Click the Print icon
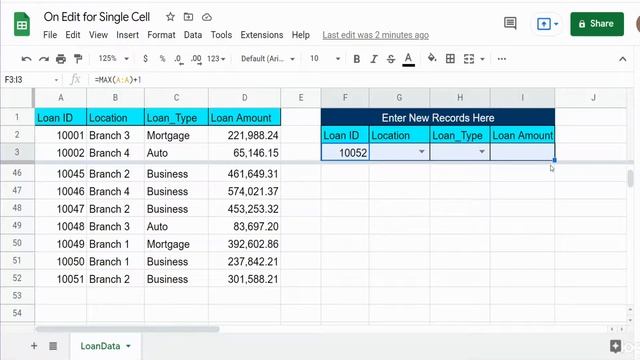 tap(61, 59)
